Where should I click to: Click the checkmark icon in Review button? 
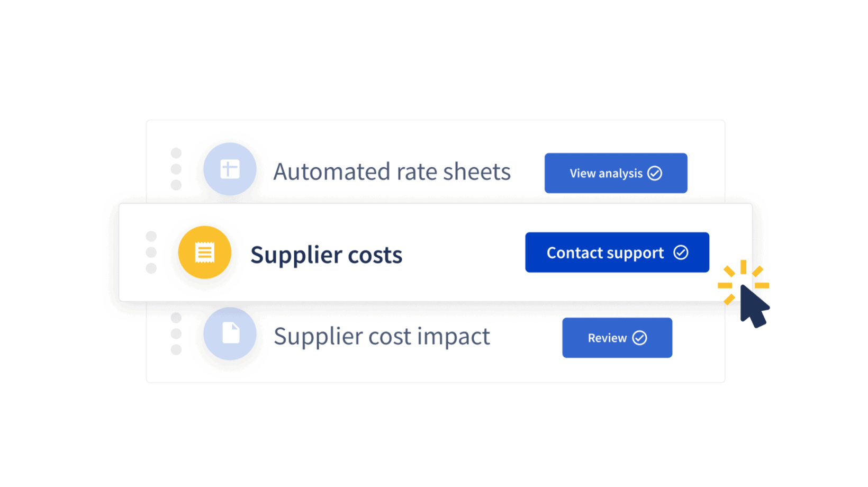point(640,338)
